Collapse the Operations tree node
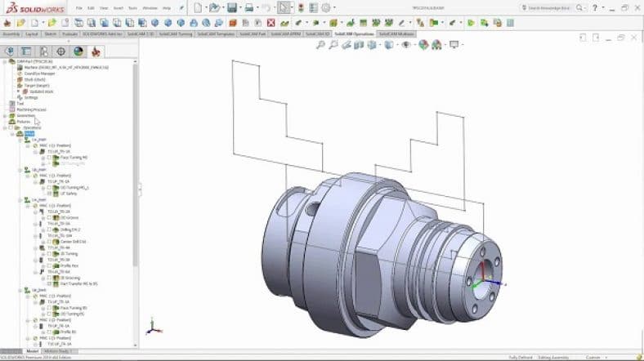The width and height of the screenshot is (644, 361). click(5, 127)
